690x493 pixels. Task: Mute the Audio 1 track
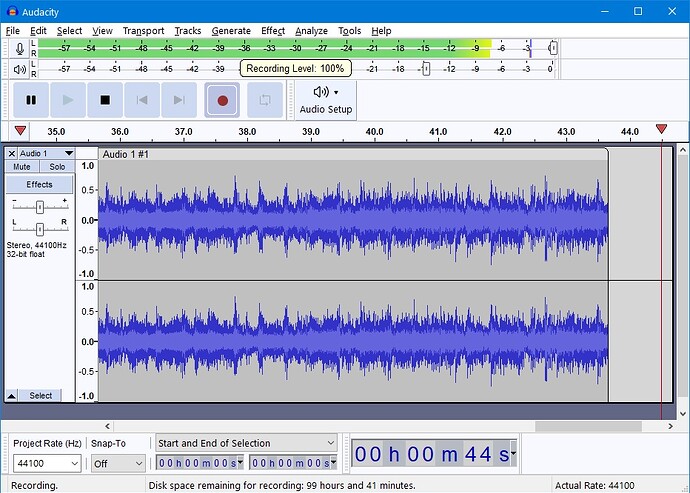coord(22,167)
